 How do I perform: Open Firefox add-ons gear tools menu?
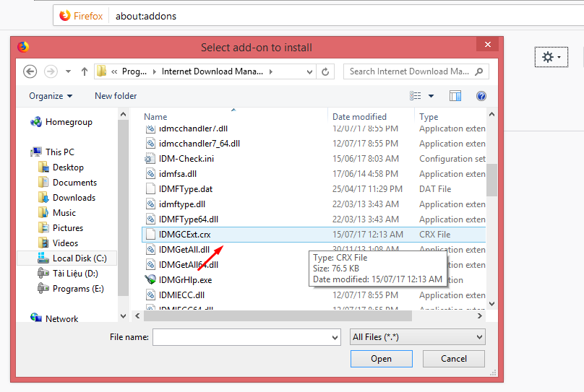pyautogui.click(x=551, y=57)
